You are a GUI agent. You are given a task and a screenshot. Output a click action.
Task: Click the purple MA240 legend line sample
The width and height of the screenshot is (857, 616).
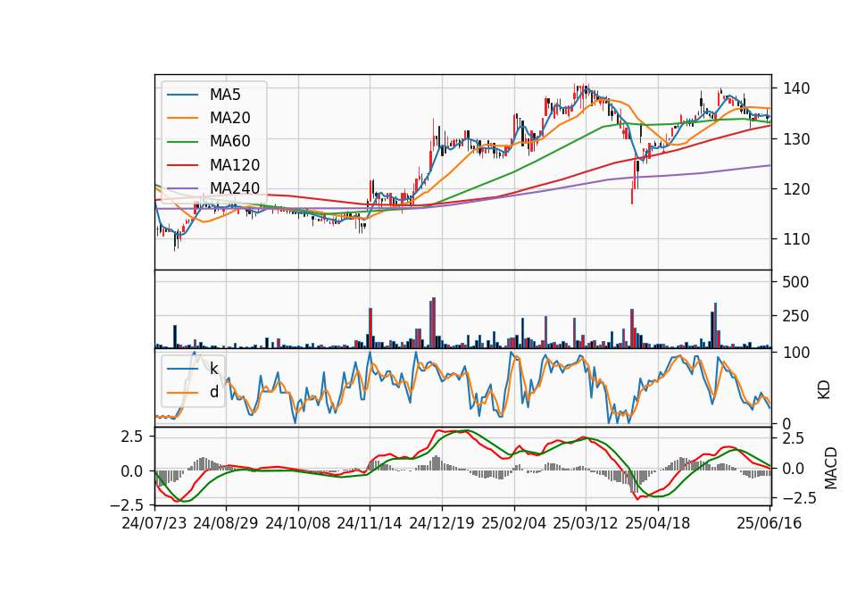click(x=182, y=189)
